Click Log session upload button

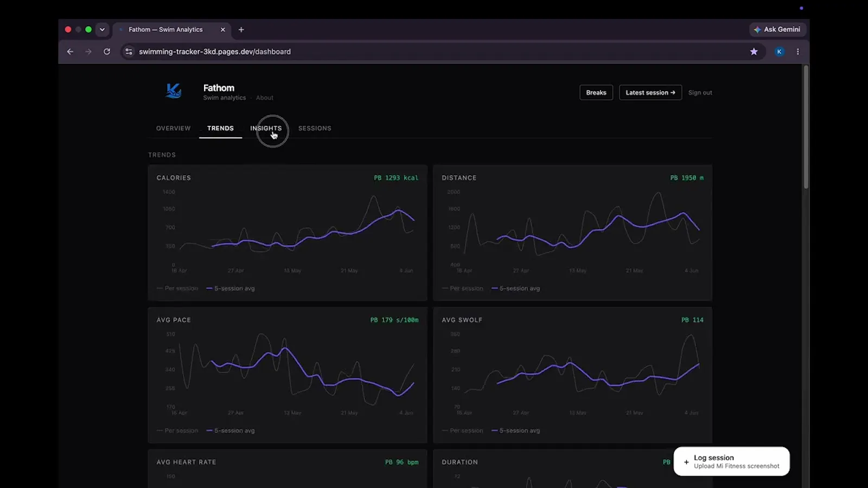point(731,461)
